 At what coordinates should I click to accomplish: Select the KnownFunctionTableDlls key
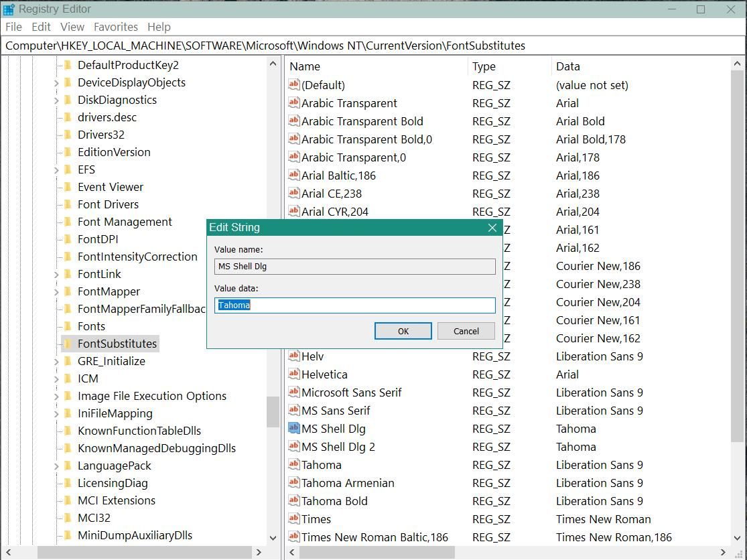click(139, 431)
